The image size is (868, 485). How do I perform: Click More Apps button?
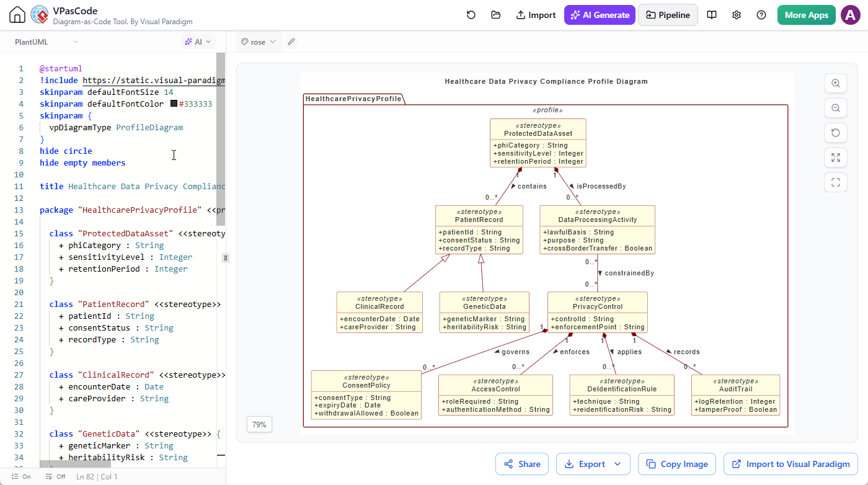click(806, 15)
